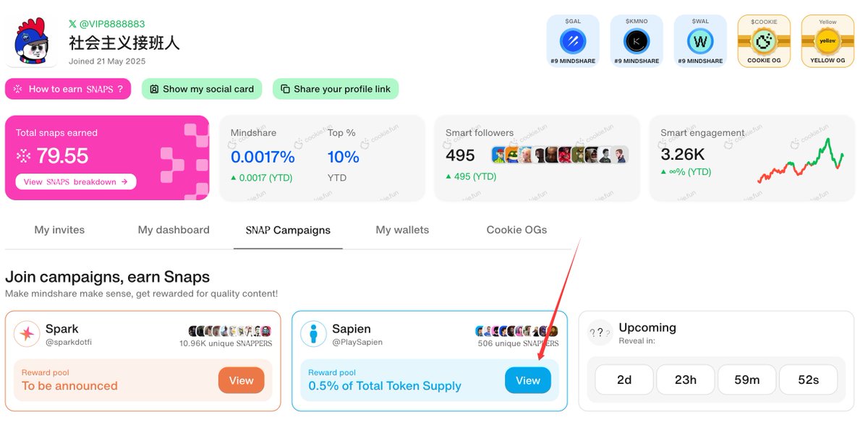View the Sapien campaign
This screenshot has width=868, height=425.
[528, 380]
